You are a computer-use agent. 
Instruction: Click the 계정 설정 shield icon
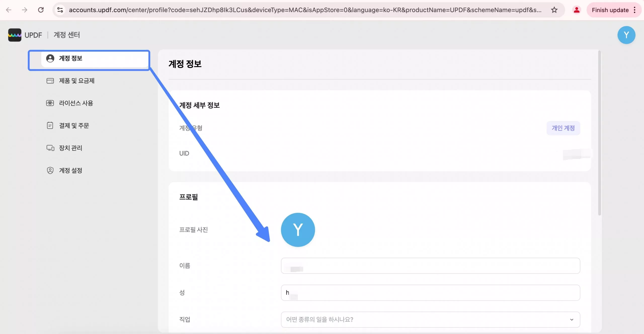(x=50, y=171)
